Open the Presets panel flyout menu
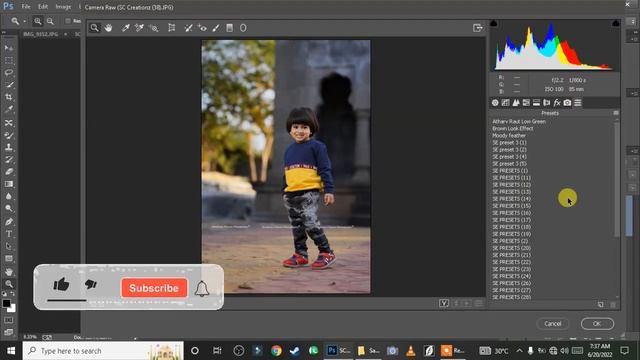The width and height of the screenshot is (640, 360). tap(616, 113)
